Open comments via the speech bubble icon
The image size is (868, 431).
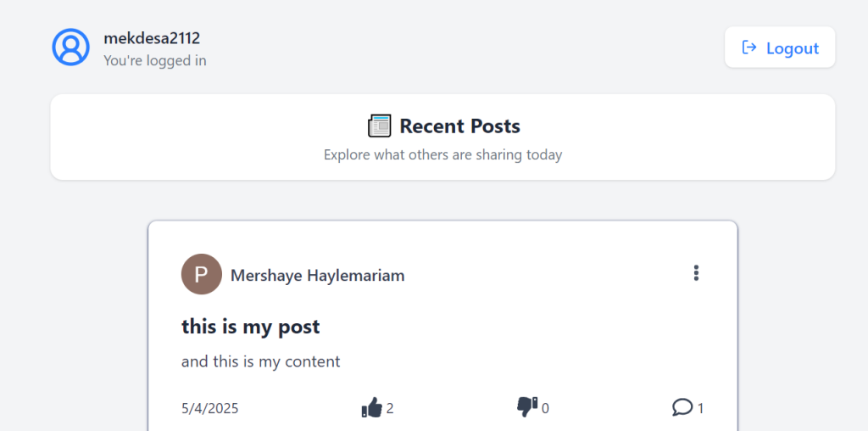click(x=682, y=408)
